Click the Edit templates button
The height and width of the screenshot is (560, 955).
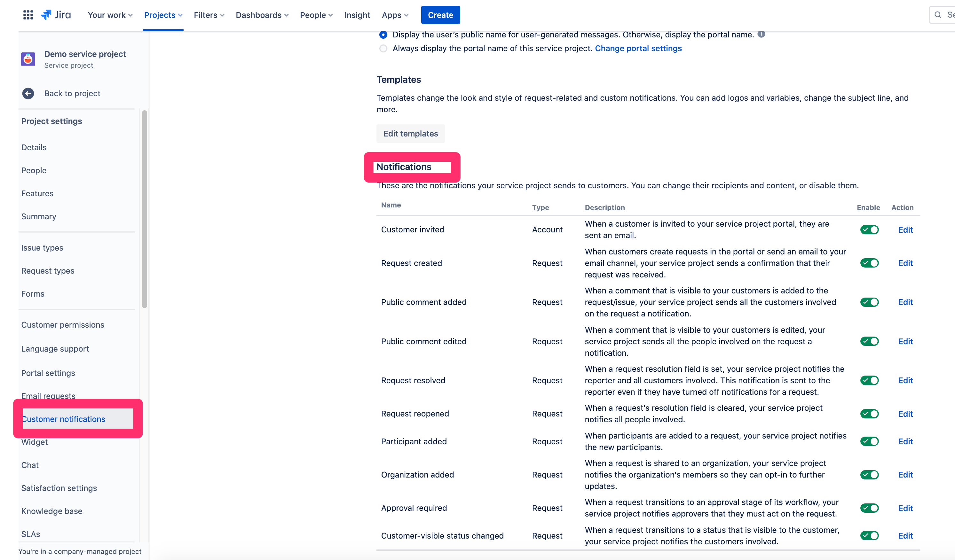[410, 134]
